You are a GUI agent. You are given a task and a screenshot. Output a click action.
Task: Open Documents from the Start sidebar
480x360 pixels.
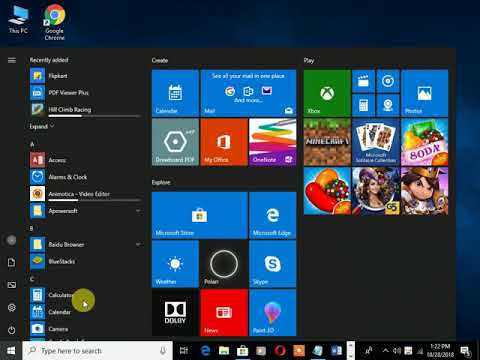12,263
